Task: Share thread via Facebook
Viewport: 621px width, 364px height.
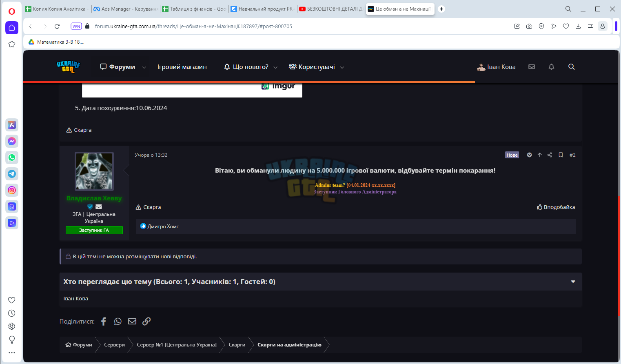Action: tap(104, 322)
